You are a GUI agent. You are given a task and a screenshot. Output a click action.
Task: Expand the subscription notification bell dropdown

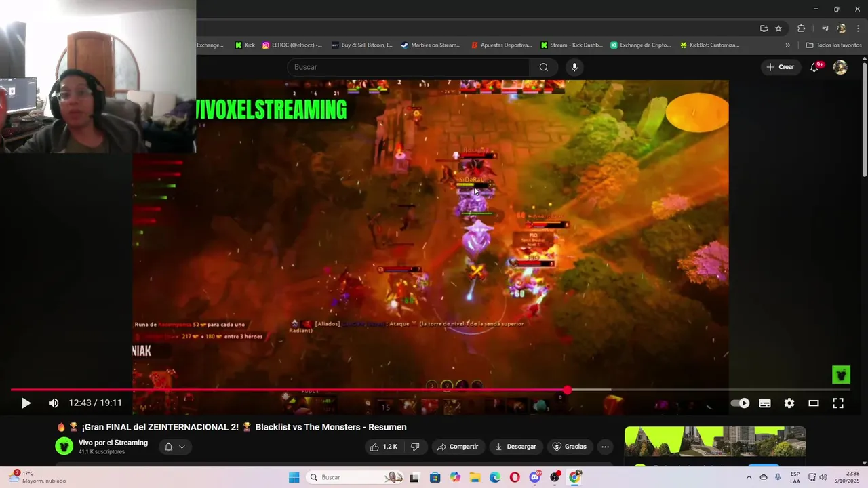[174, 447]
